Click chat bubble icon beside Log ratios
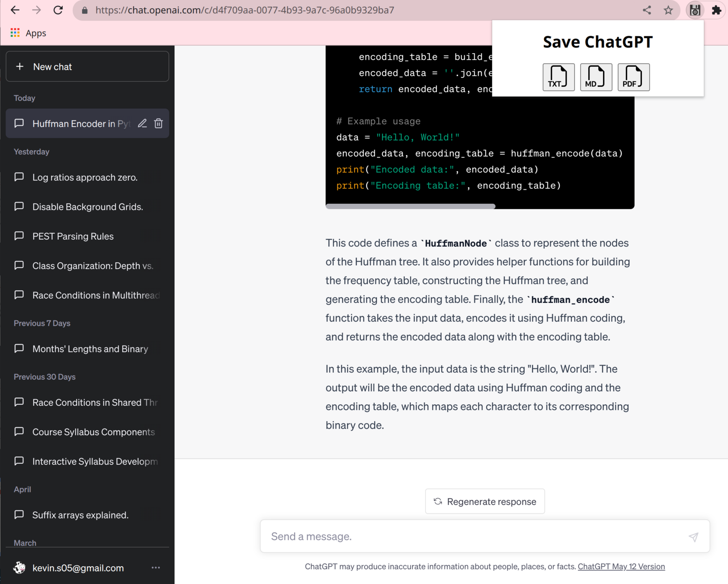728x584 pixels. pos(19,177)
